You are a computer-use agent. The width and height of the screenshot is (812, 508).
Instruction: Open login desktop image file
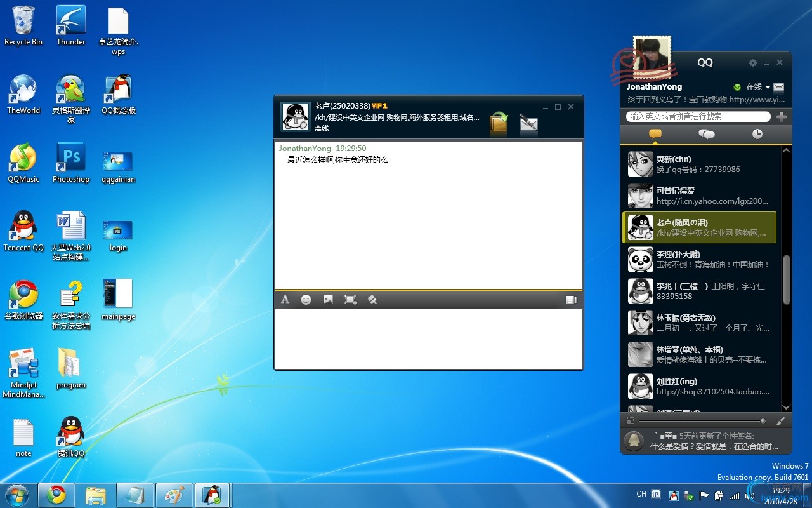[x=119, y=235]
